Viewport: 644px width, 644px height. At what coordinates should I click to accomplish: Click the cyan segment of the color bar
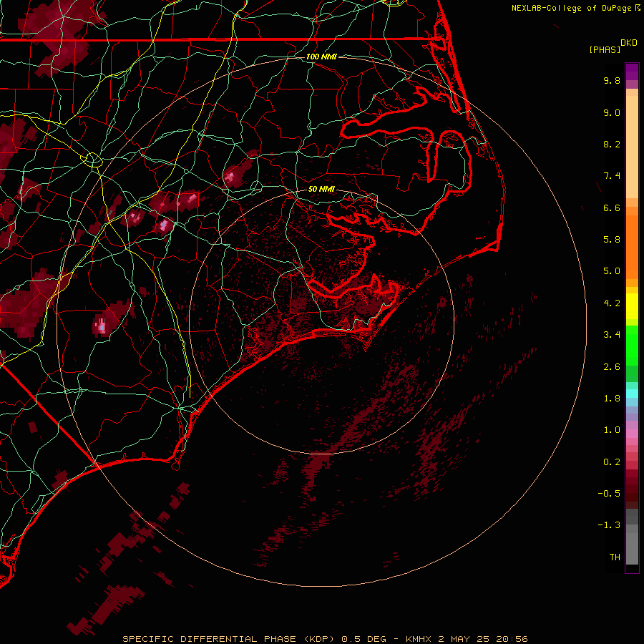632,394
